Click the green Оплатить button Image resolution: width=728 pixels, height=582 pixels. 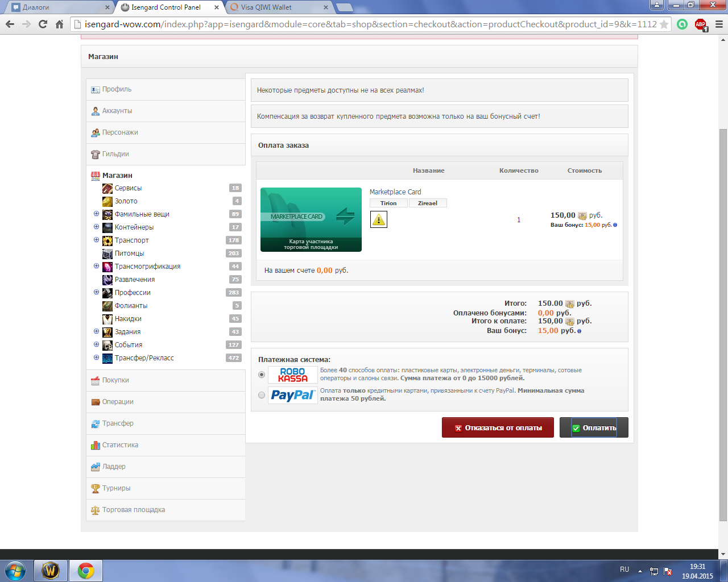[594, 427]
